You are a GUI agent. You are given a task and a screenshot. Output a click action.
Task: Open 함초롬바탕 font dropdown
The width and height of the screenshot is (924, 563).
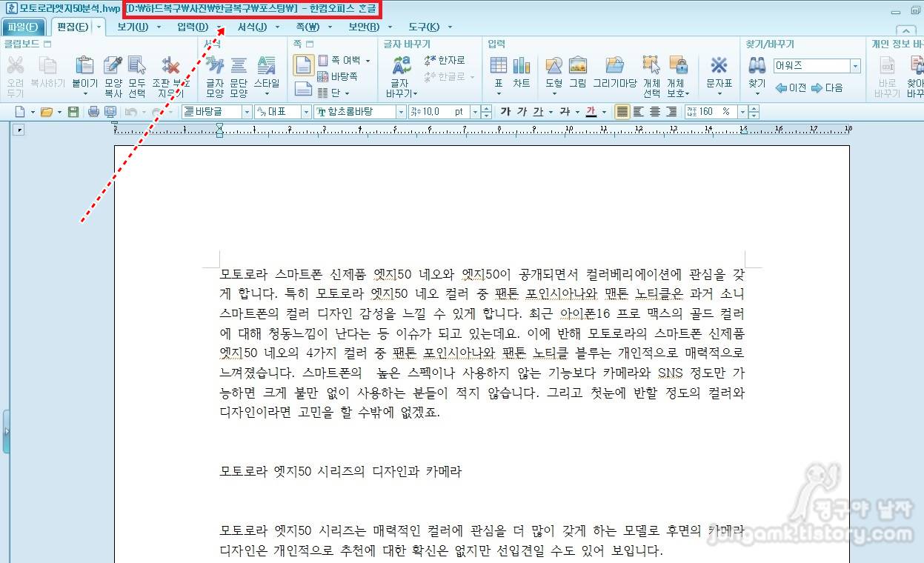(x=401, y=112)
